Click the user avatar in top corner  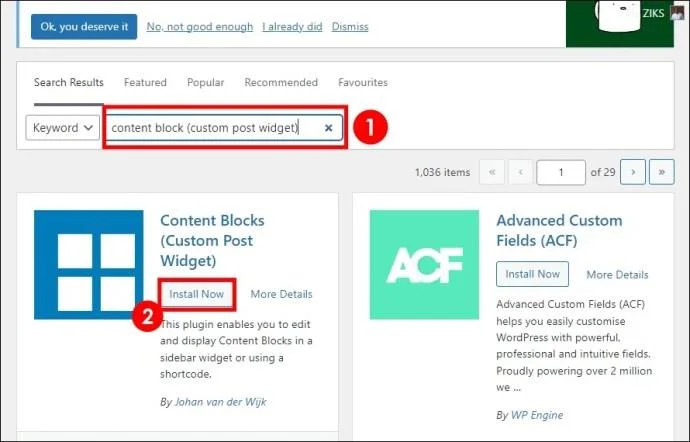677,12
